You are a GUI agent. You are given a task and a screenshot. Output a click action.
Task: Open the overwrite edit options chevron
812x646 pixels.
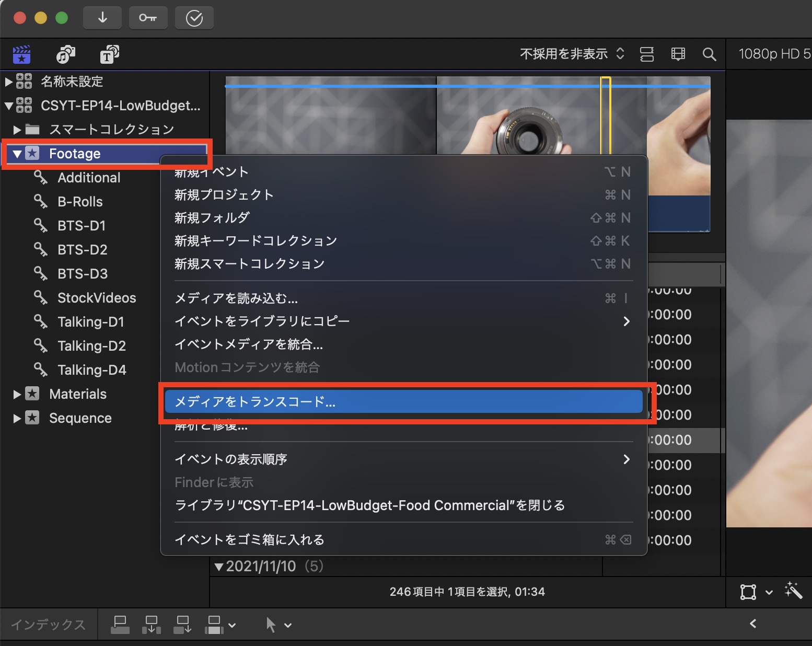coord(232,625)
